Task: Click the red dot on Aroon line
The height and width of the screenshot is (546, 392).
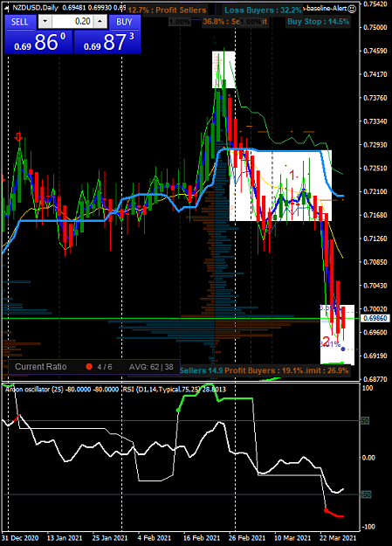Action: 327,510
